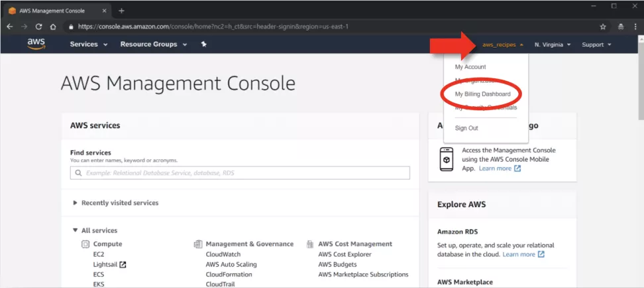Screen dimensions: 644x288
Task: Click the Explore AWS heading
Action: click(x=462, y=204)
